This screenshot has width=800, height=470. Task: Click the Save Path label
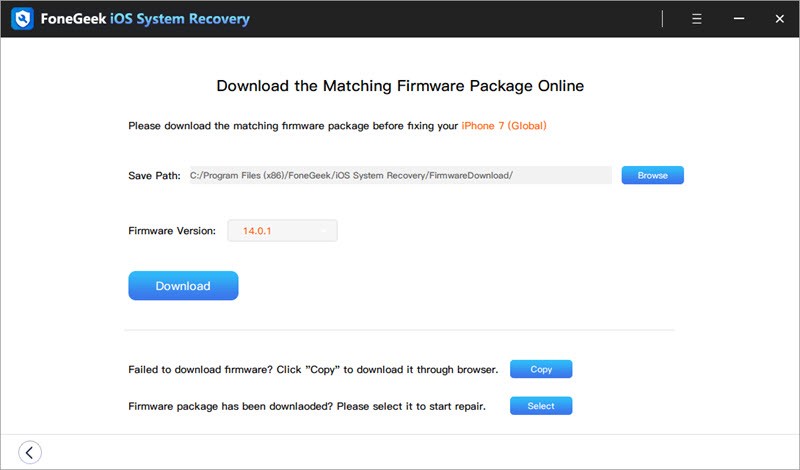154,176
